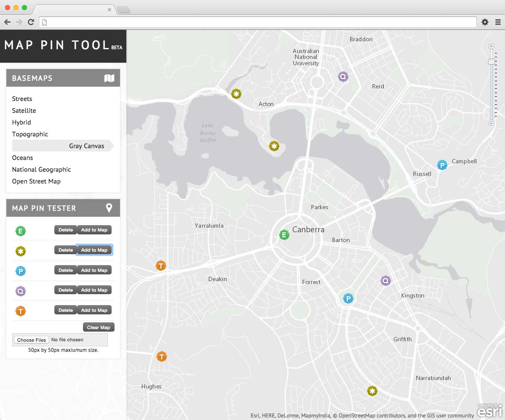Click the browser address bar

[258, 22]
